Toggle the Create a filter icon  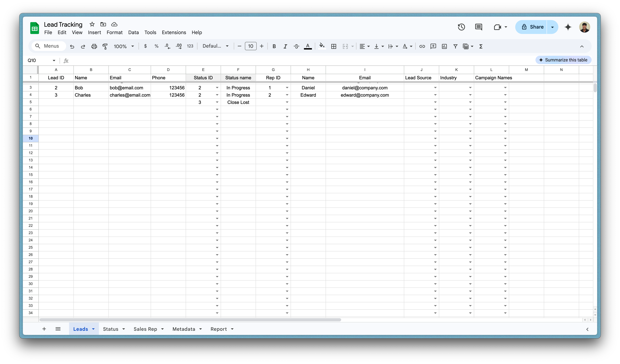(455, 46)
